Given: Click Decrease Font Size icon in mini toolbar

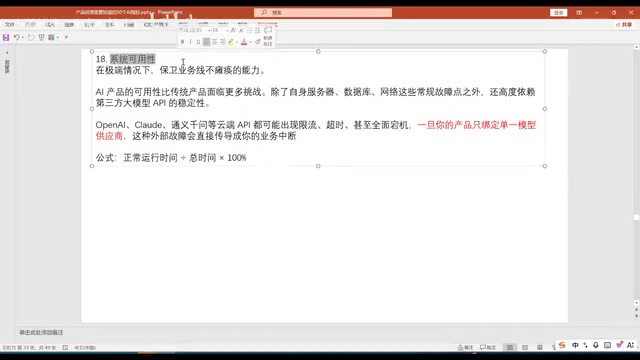Looking at the screenshot, I should point(241,31).
